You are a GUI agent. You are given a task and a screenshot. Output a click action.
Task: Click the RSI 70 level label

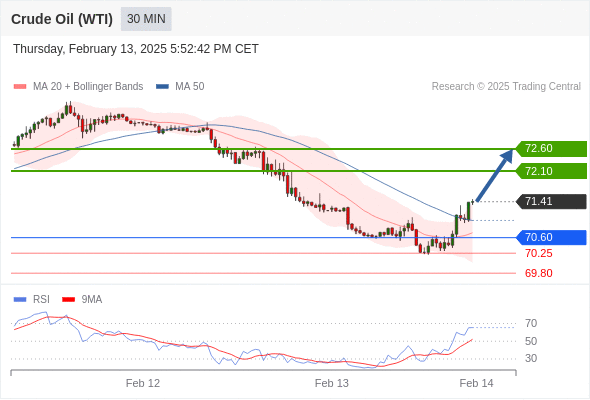(531, 323)
